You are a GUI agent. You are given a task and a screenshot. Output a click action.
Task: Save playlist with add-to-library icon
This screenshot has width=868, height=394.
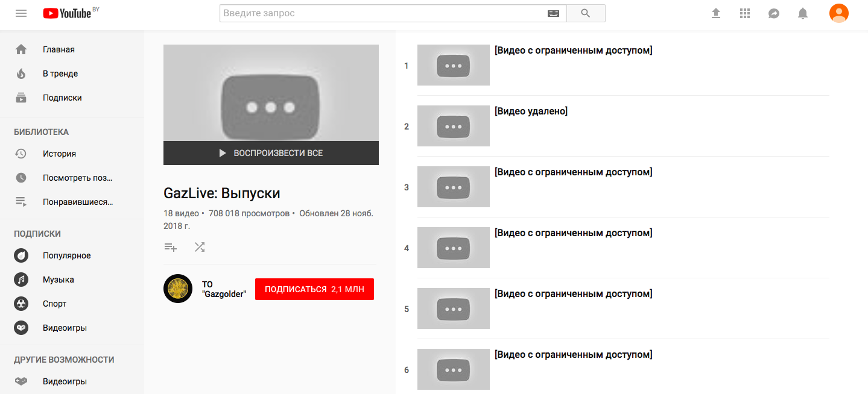tap(171, 247)
